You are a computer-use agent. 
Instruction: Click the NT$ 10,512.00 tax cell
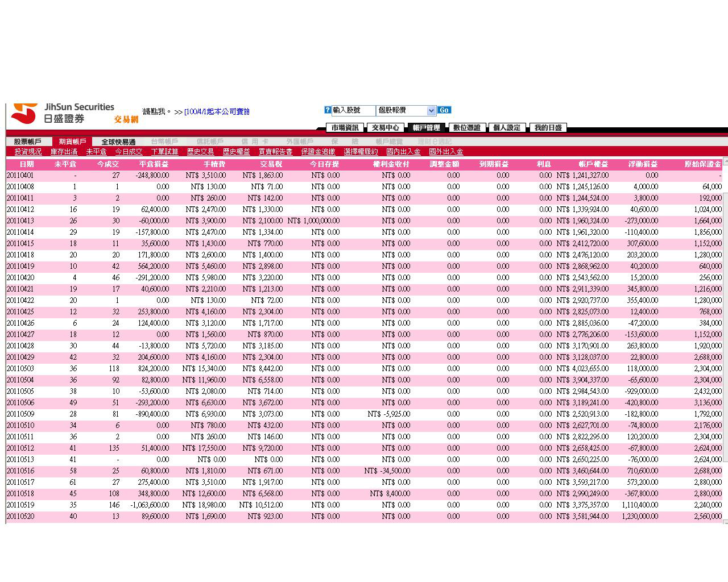[x=261, y=505]
